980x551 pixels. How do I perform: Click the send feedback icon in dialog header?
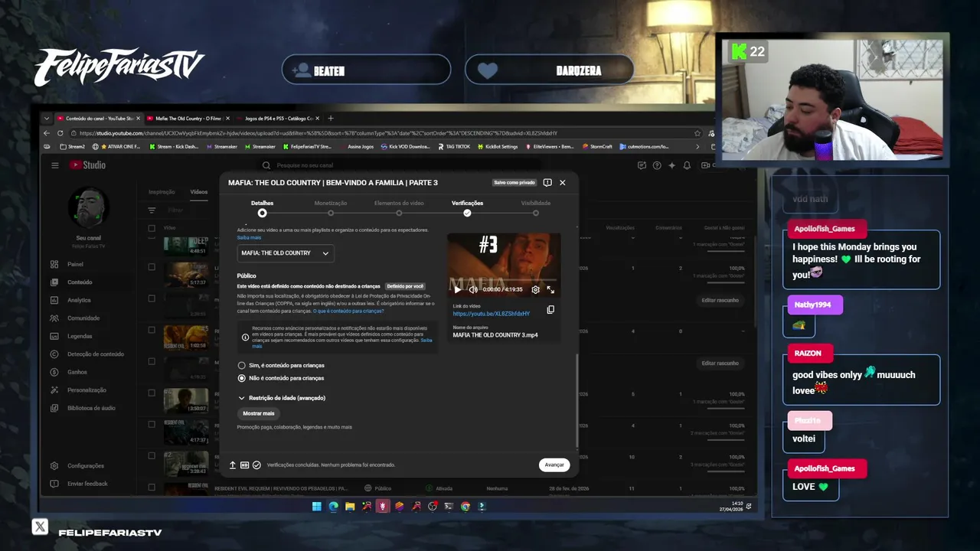(547, 182)
